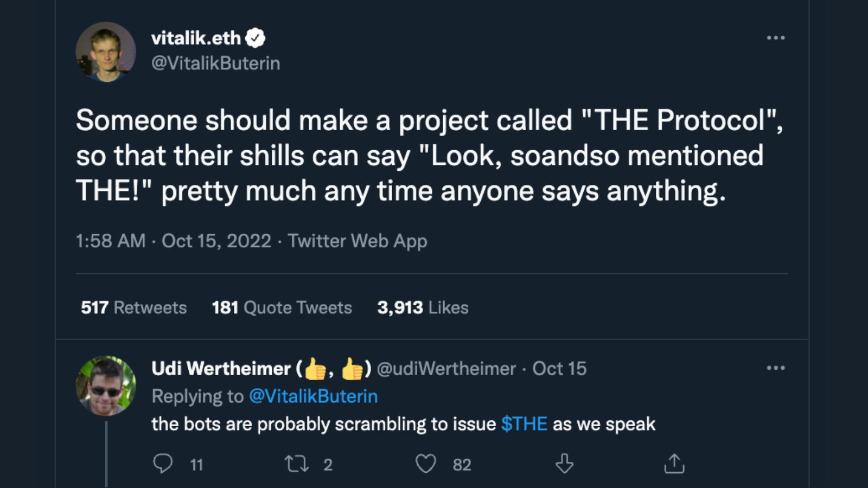Click the downvote arrow on Udi's reply
Image resolution: width=868 pixels, height=488 pixels.
[564, 464]
